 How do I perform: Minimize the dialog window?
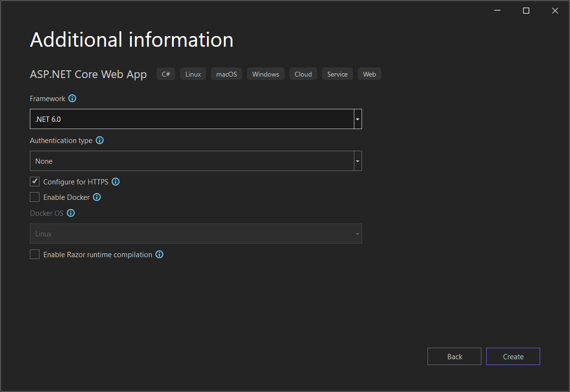(x=497, y=11)
